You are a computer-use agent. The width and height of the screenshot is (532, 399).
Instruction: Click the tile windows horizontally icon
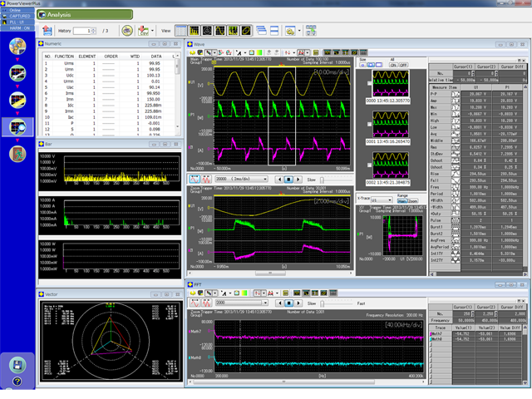tap(274, 31)
